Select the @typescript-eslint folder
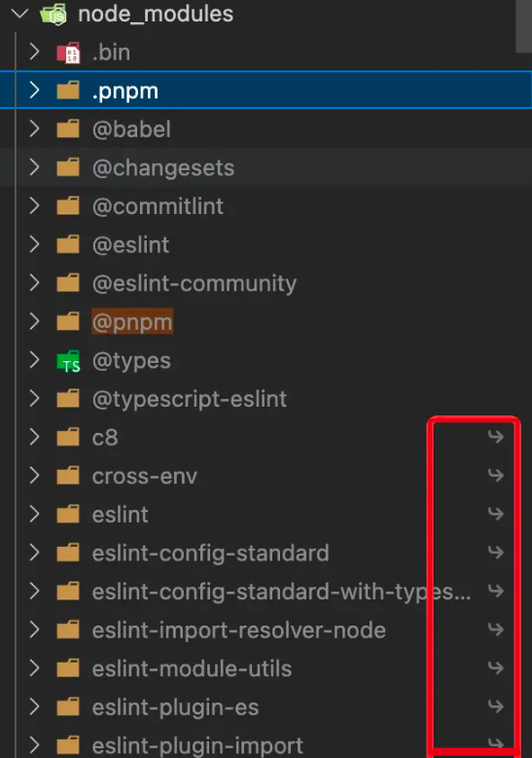The image size is (532, 758). 266,399
